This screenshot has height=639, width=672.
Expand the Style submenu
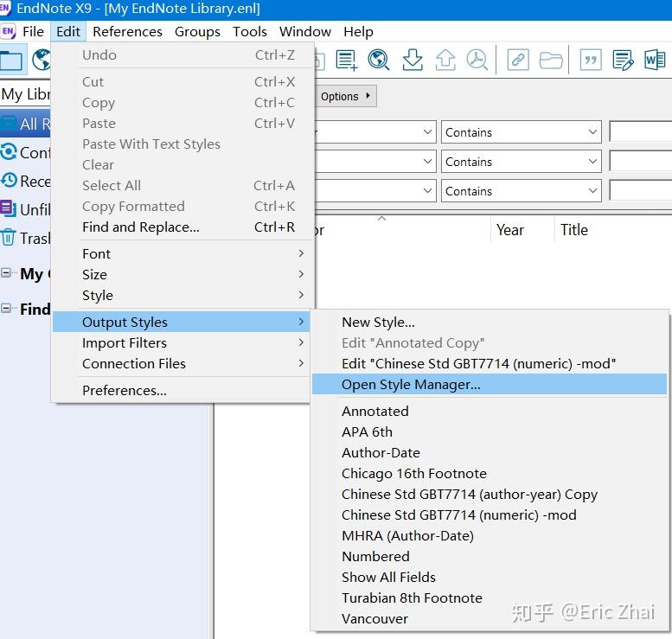coord(183,295)
